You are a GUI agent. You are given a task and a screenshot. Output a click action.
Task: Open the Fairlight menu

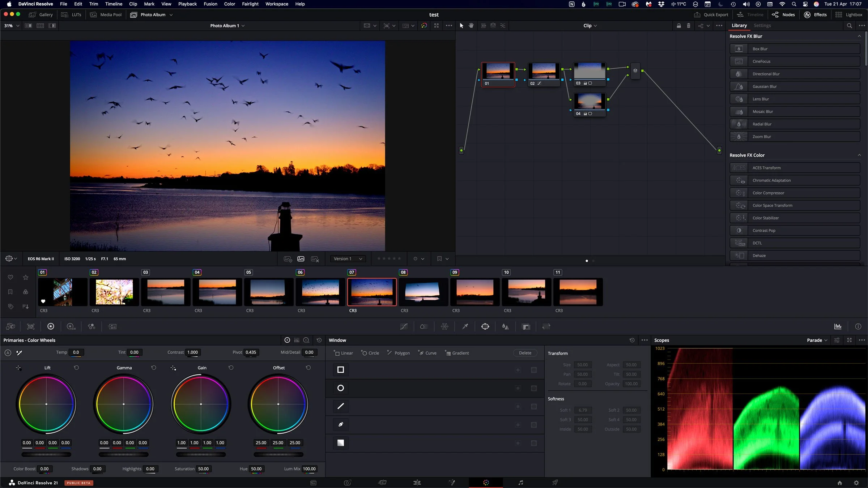[x=250, y=4]
